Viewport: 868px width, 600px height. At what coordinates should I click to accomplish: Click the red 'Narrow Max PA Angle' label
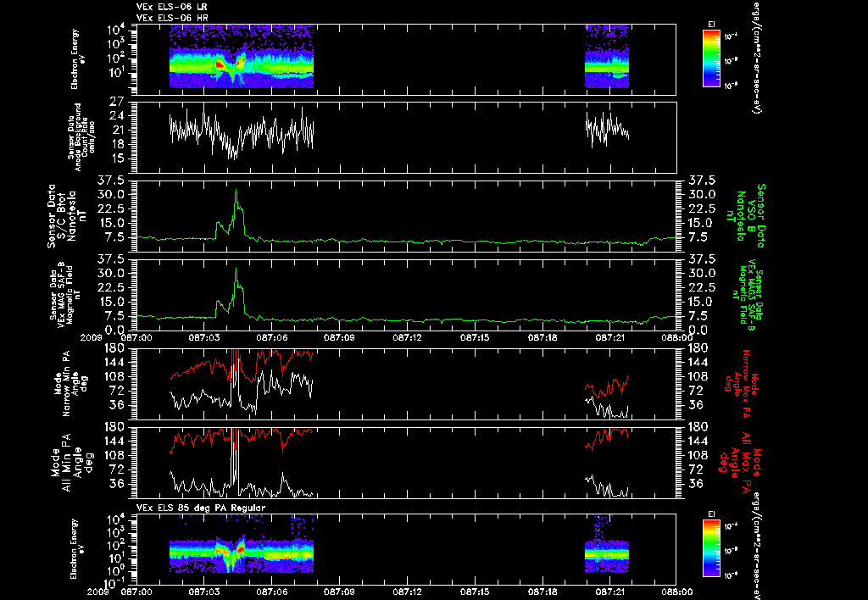coord(741,382)
